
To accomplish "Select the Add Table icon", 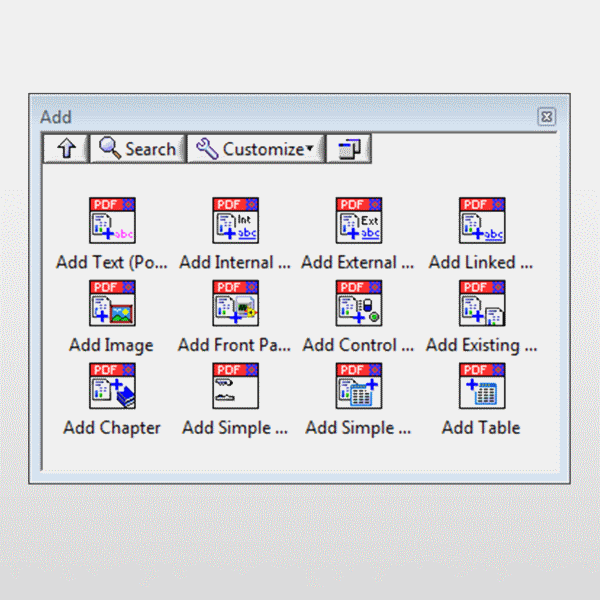I will point(482,386).
